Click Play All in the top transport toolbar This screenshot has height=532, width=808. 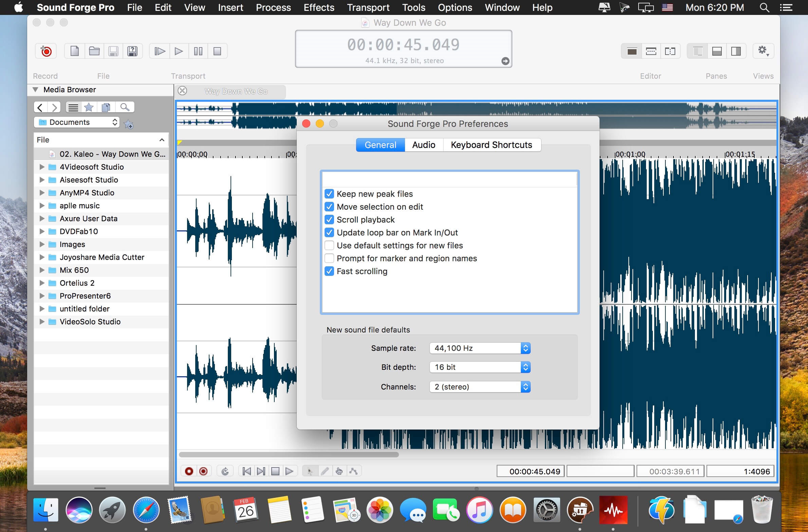point(160,51)
